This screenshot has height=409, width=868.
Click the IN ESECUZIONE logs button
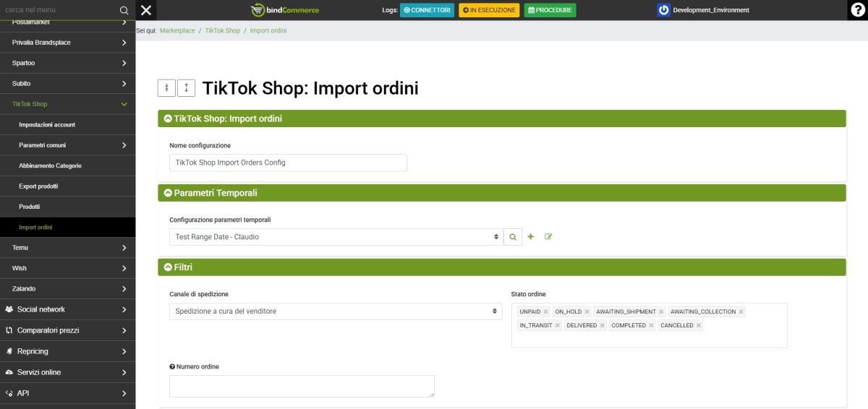489,10
